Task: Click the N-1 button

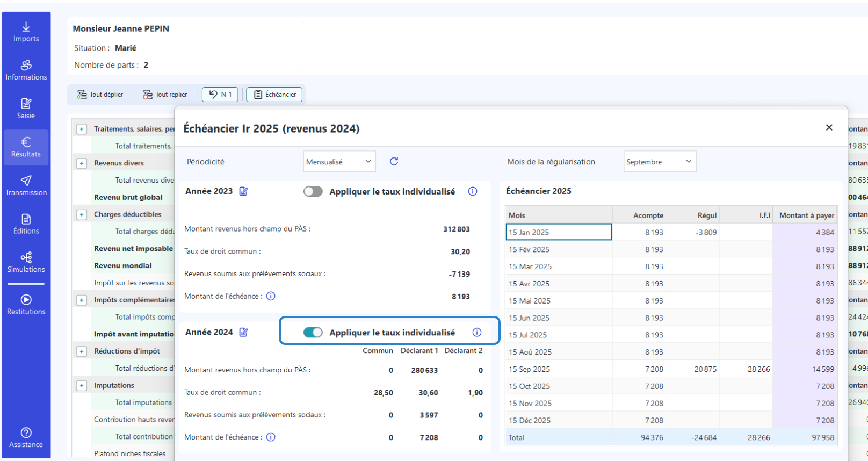Action: click(220, 95)
